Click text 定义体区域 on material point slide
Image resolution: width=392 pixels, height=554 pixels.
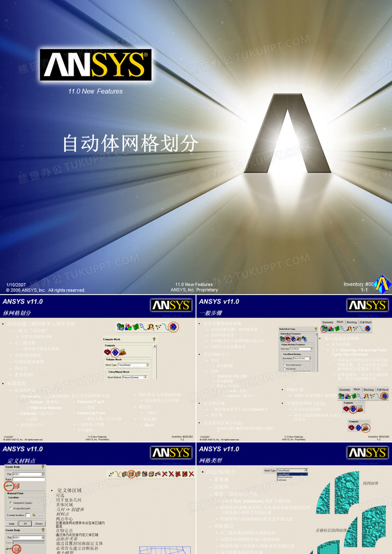point(69,490)
